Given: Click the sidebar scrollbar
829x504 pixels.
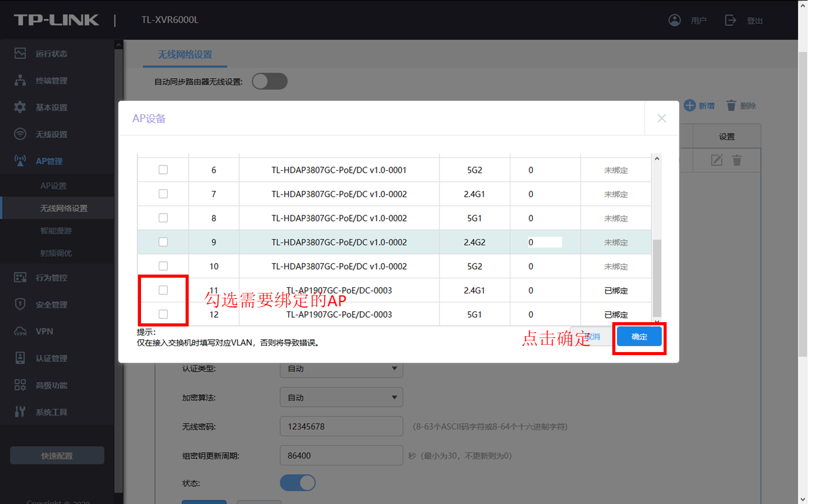Looking at the screenshot, I should pyautogui.click(x=118, y=272).
